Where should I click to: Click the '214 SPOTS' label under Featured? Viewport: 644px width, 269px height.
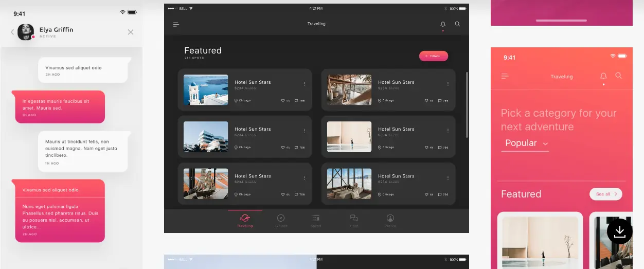click(194, 58)
